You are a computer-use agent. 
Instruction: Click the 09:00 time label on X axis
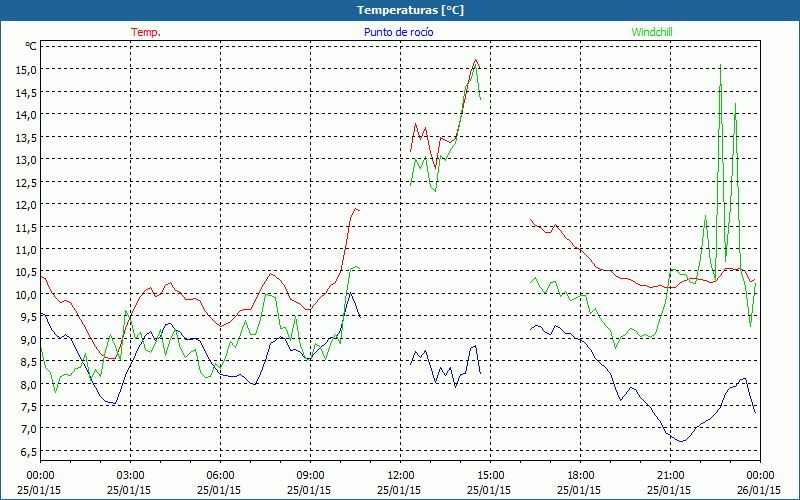pyautogui.click(x=311, y=476)
